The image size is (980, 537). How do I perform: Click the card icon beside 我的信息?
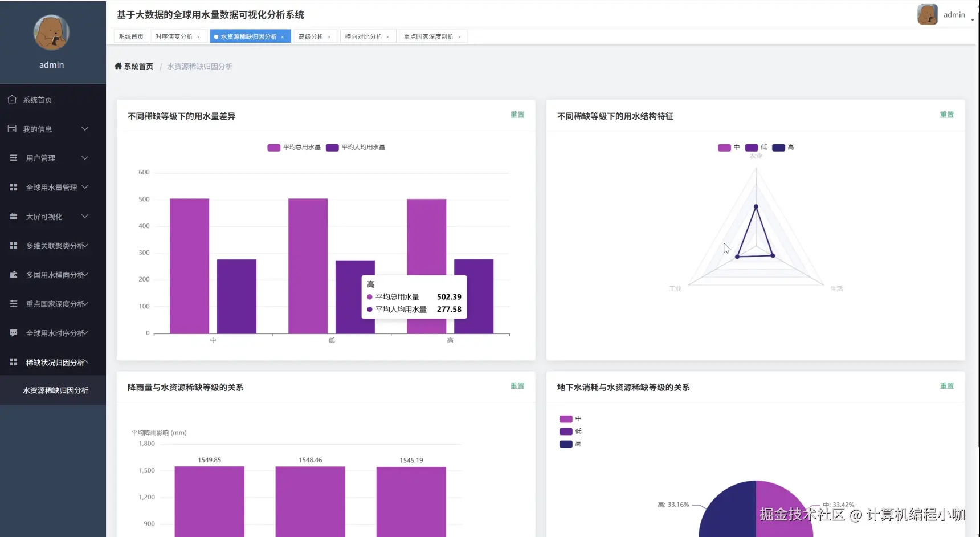point(12,129)
